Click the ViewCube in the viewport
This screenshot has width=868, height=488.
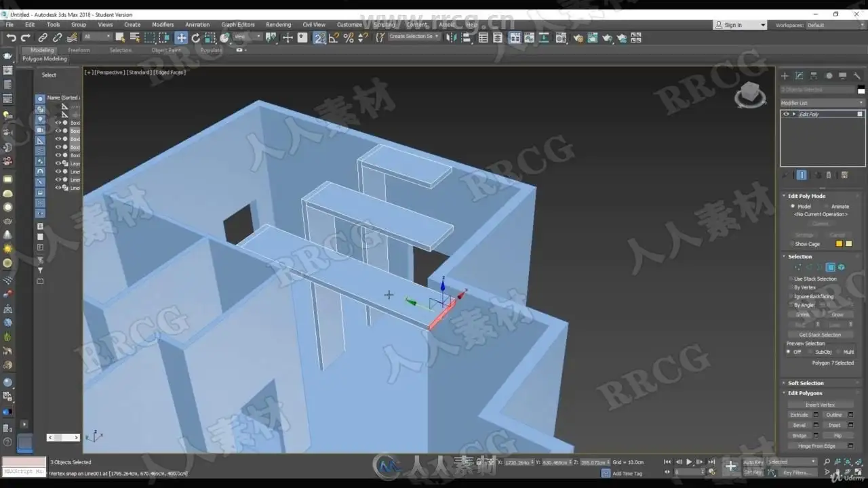point(750,94)
